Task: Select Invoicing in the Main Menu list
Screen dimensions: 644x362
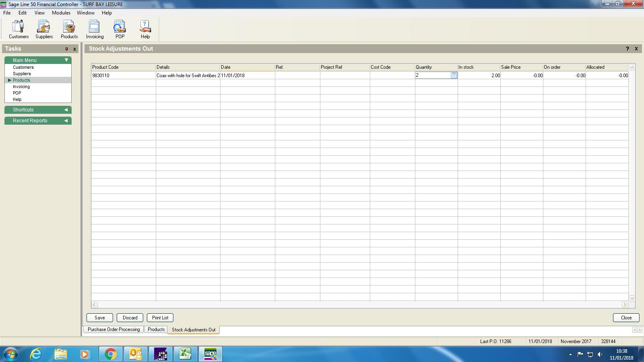Action: coord(21,86)
